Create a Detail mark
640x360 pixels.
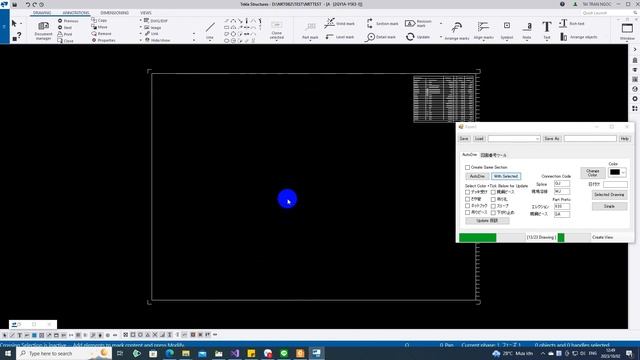[x=380, y=37]
